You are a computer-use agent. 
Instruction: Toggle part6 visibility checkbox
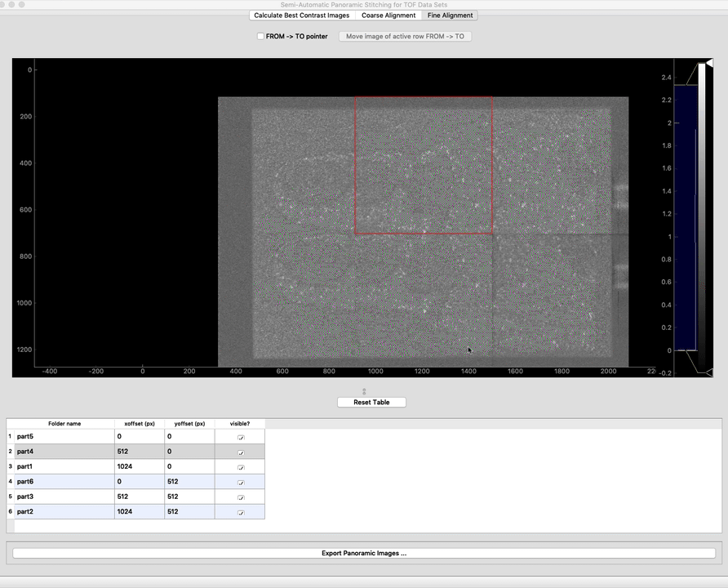(240, 482)
